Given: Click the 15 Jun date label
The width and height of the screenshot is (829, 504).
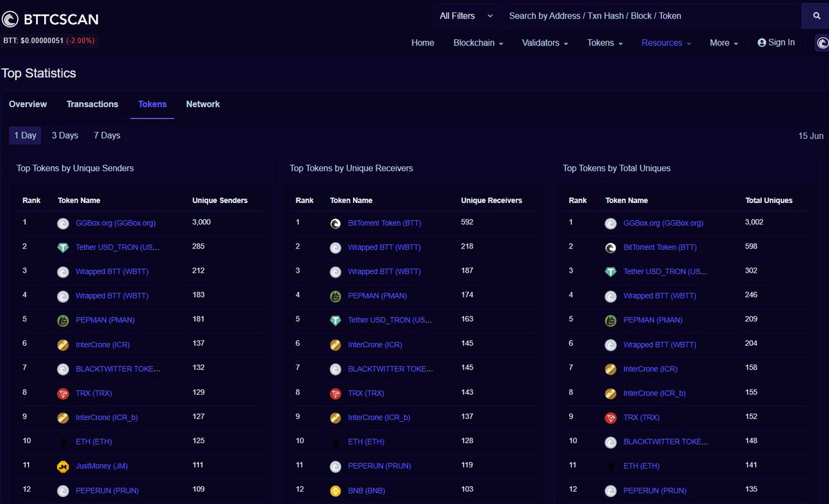Looking at the screenshot, I should click(x=811, y=136).
